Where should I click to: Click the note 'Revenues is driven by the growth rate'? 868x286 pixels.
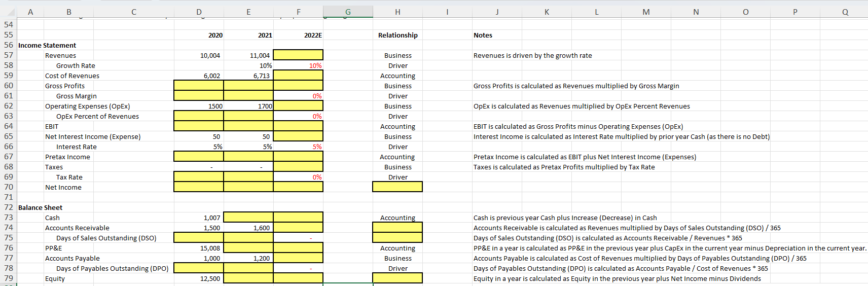(x=532, y=55)
